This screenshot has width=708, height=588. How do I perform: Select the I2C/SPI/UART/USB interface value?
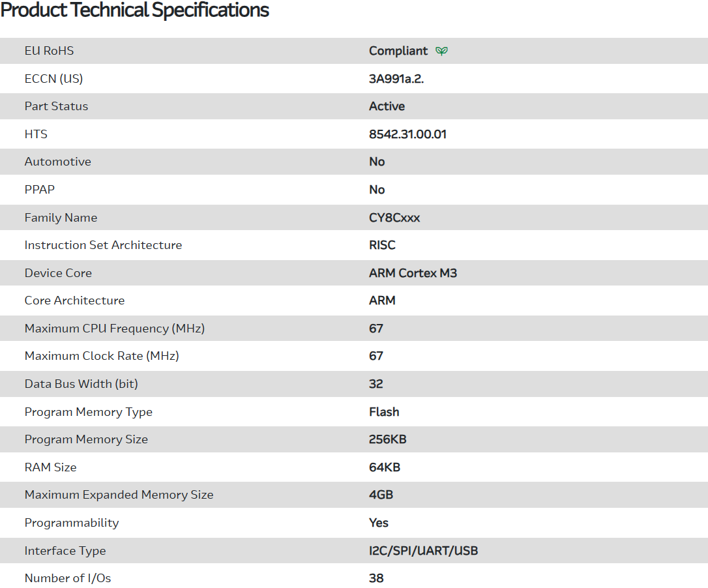click(423, 551)
